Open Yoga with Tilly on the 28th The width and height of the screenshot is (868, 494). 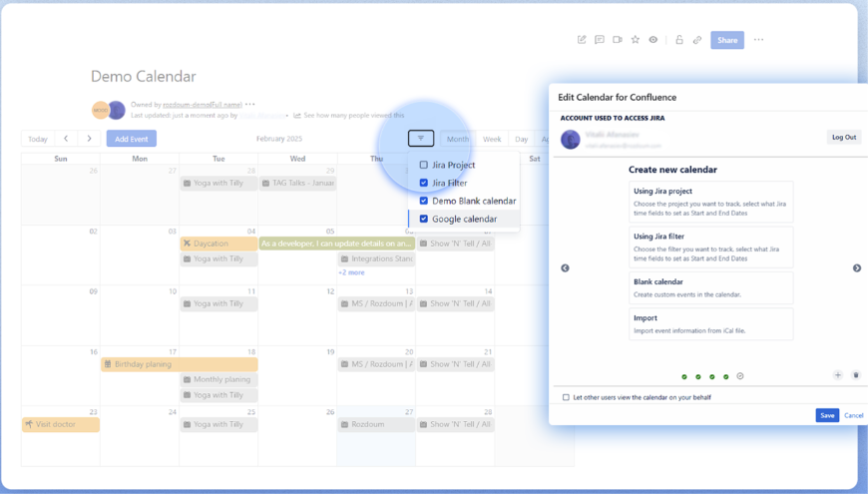[218, 183]
